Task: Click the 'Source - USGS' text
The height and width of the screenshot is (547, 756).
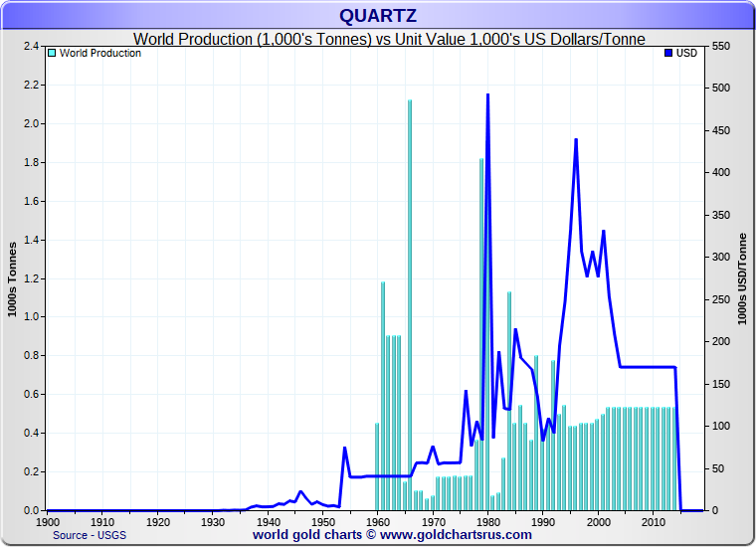Action: 90,535
